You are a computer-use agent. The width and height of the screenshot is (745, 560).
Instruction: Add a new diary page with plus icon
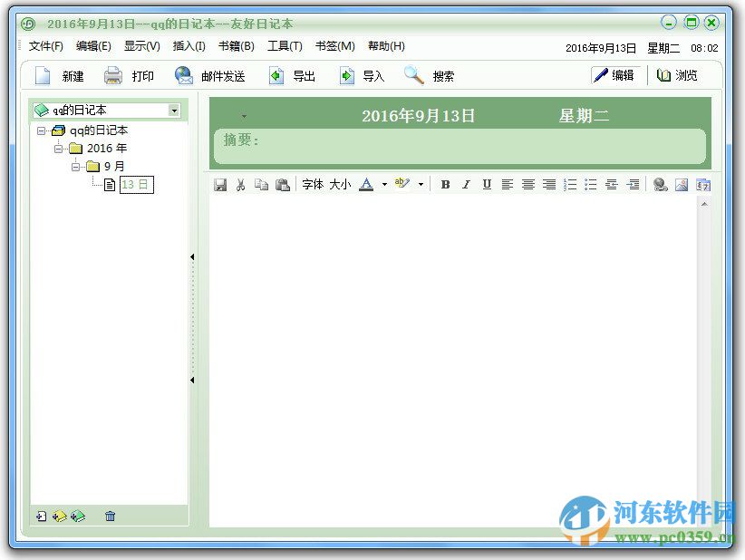tap(42, 516)
